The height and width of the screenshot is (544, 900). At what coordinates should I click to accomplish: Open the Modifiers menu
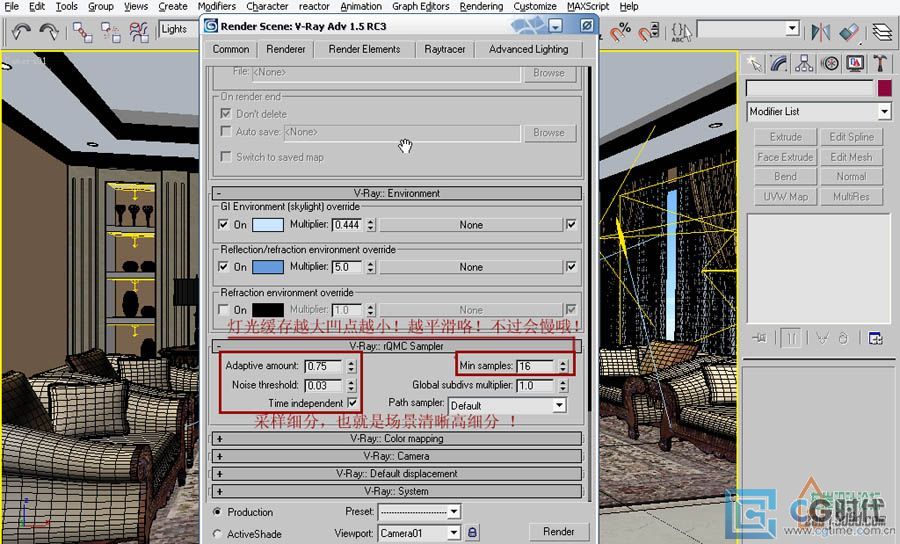point(216,6)
